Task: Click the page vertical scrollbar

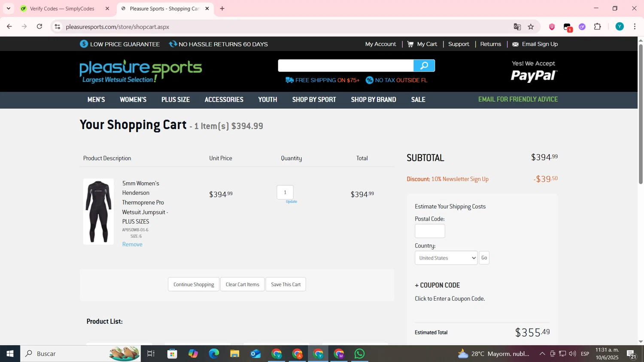Action: (x=641, y=114)
